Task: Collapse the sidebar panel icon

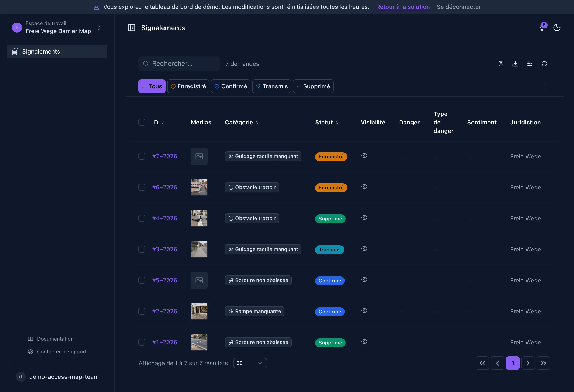Action: [131, 28]
